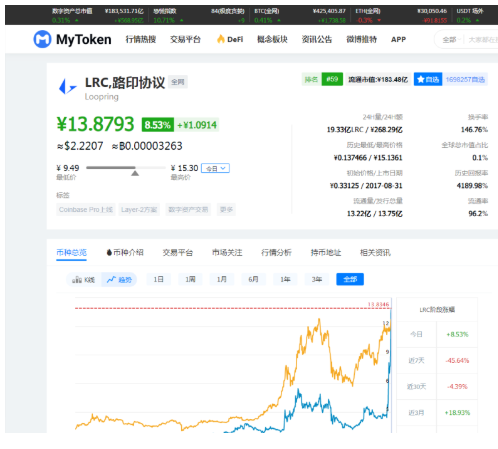The image size is (498, 449).
Task: Click the 近3月 +18.93% row value
Action: [x=457, y=413]
